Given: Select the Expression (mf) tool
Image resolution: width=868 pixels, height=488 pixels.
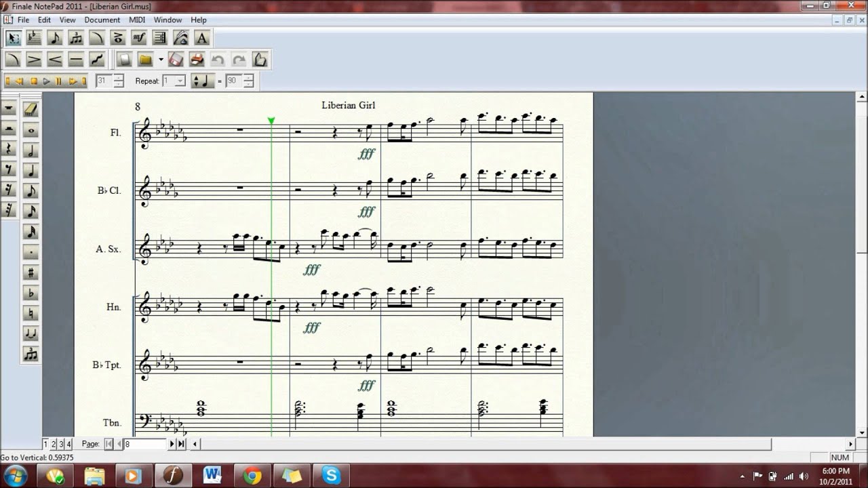Looking at the screenshot, I should [139, 37].
